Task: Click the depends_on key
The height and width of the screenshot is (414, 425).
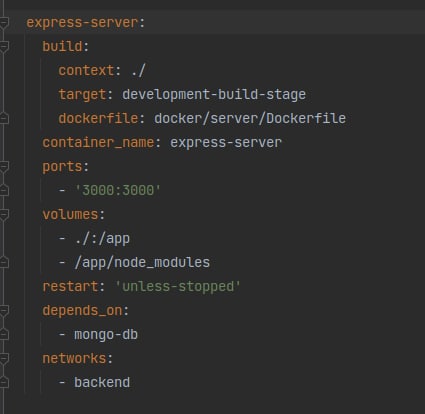Action: coord(82,311)
